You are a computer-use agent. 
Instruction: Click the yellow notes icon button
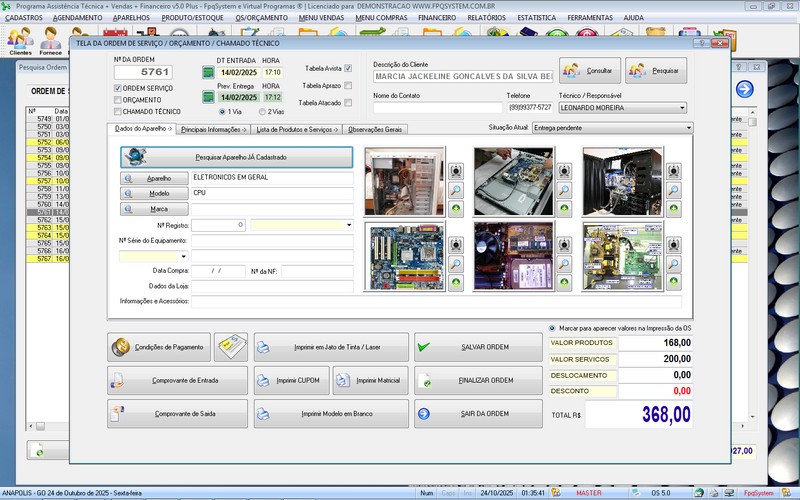tap(231, 347)
